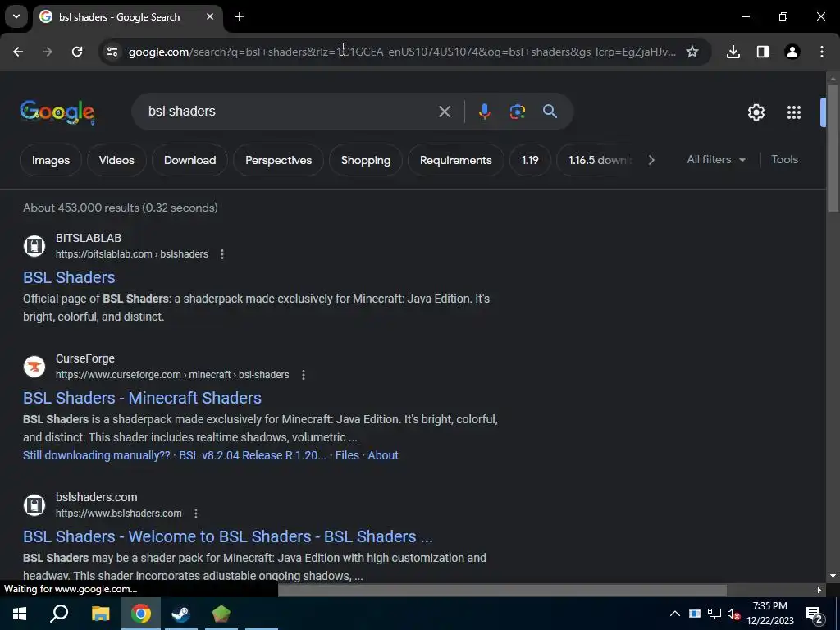Select the Requirements filter chip
The width and height of the screenshot is (840, 630).
pos(456,160)
